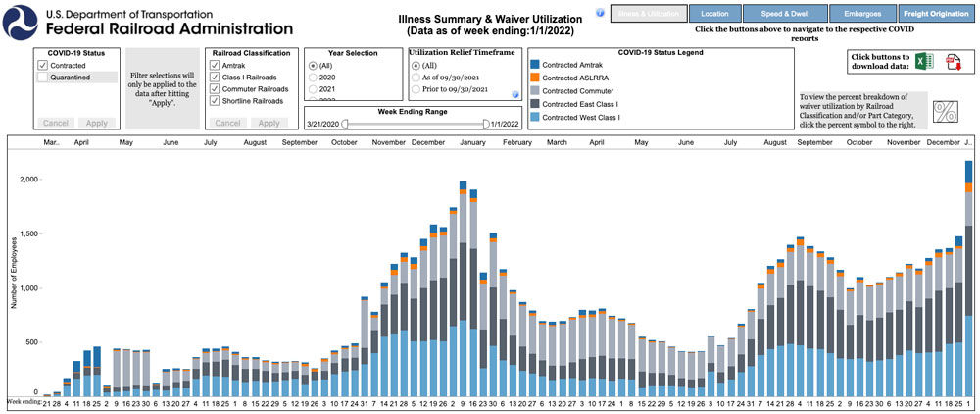This screenshot has width=980, height=414.
Task: Click Contracted ASLRRA orange legend square
Action: click(534, 78)
